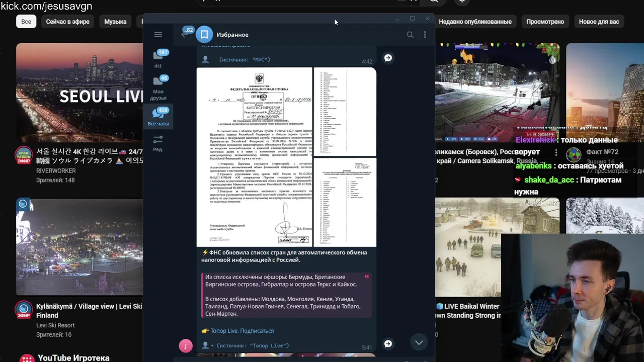The width and height of the screenshot is (644, 362).
Task: Open the video menu beside Соликамск title
Action: [x=556, y=152]
